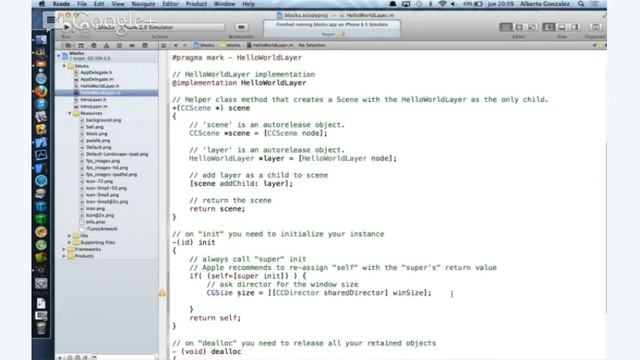Select IntroLayer.m in navigator
Screen dimensions: 640x360
(94, 106)
